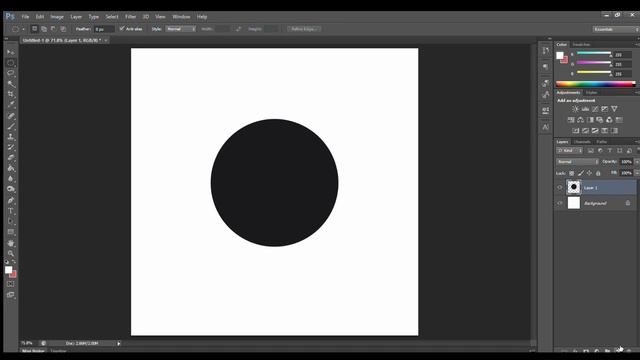Open the Fill slider dropdown arrow
Screen dimensions: 640x360
636,173
